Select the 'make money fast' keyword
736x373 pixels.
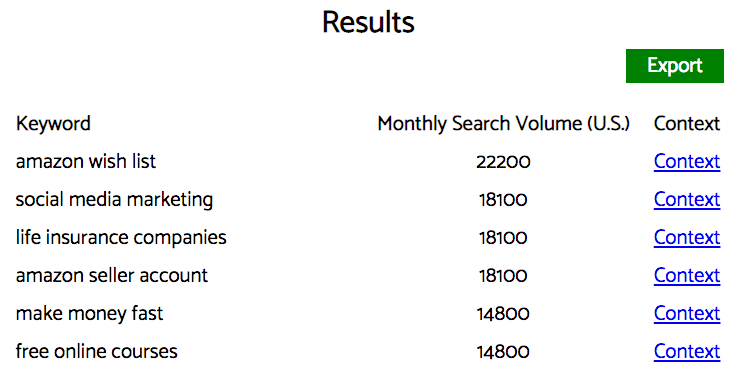(x=89, y=314)
